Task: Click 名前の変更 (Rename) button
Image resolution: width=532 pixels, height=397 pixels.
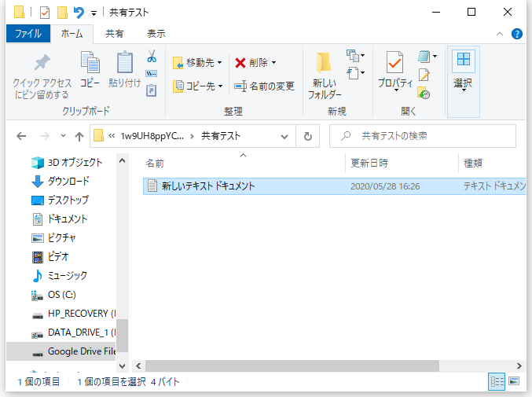Action: click(x=264, y=86)
